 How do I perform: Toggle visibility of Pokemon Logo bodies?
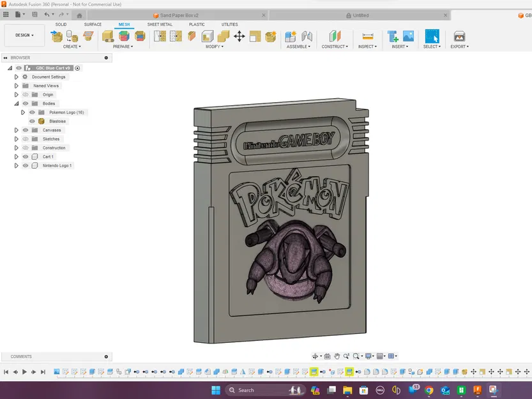pyautogui.click(x=32, y=112)
